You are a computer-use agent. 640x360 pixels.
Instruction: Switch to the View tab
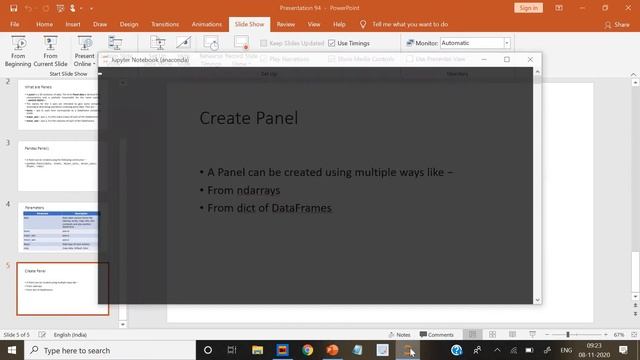314,24
